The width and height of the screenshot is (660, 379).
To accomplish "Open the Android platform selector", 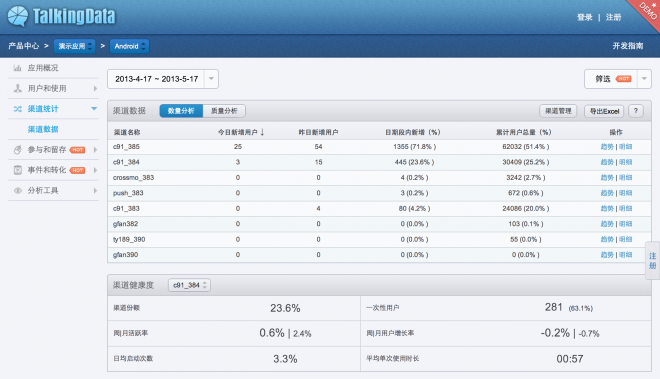I will 129,46.
